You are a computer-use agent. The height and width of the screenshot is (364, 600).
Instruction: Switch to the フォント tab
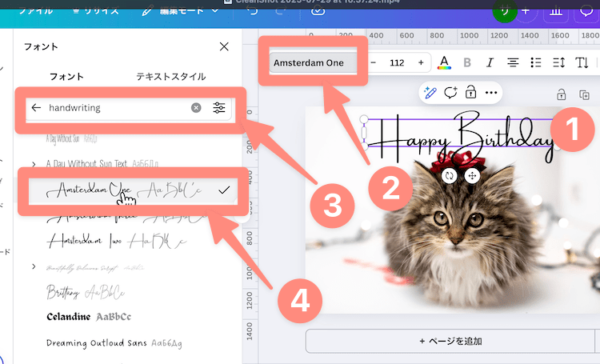tap(67, 77)
